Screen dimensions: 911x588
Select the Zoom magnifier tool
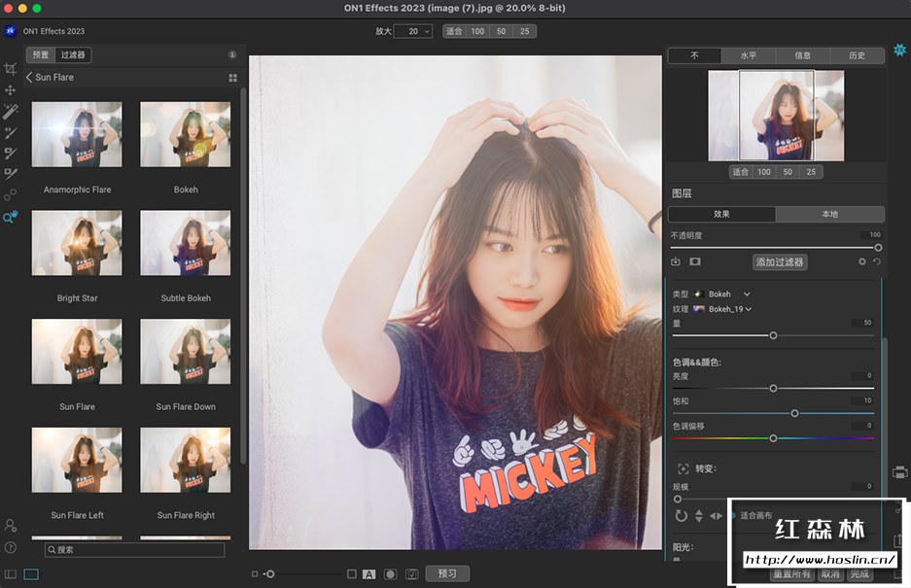(x=10, y=218)
